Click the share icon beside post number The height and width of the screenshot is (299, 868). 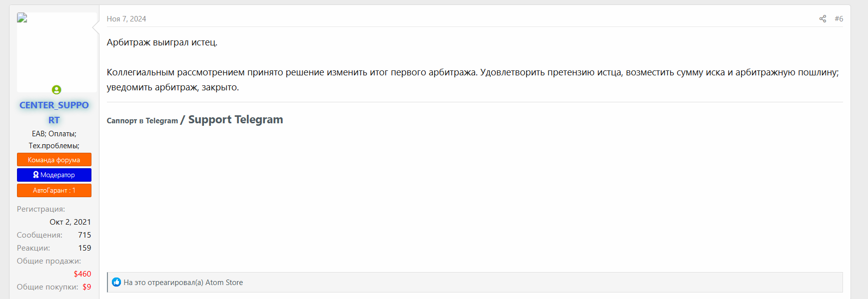coord(823,18)
